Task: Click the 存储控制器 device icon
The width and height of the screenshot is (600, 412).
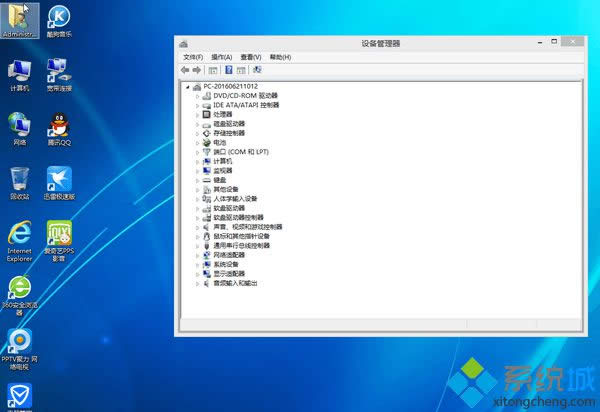Action: (x=207, y=133)
